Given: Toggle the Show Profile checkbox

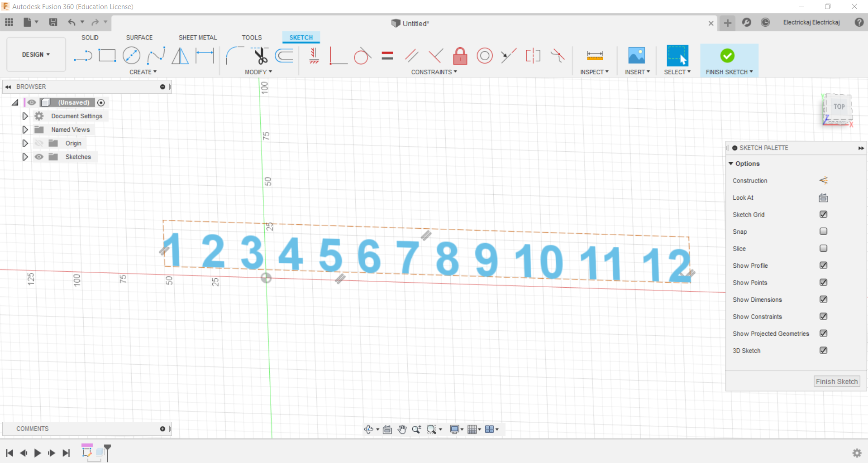Looking at the screenshot, I should [823, 265].
